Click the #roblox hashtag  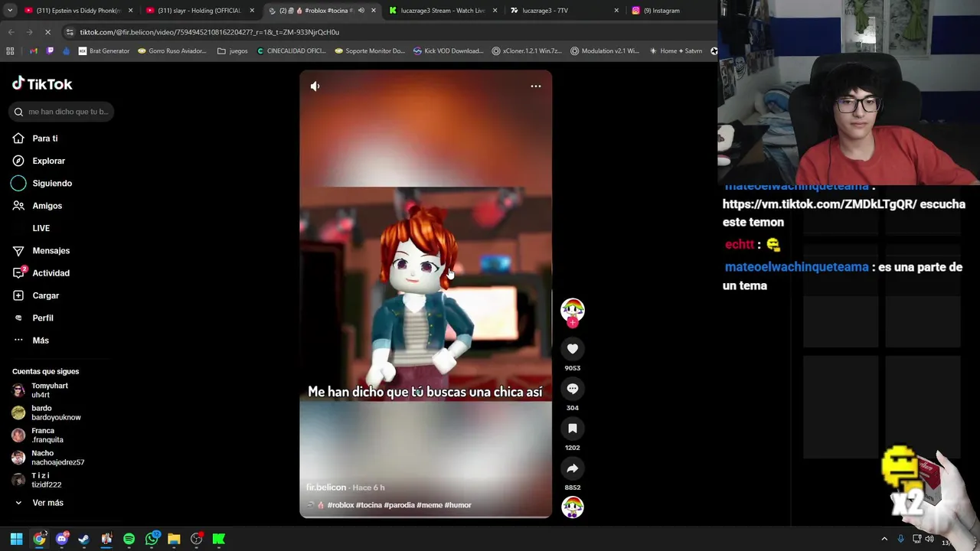(x=341, y=505)
